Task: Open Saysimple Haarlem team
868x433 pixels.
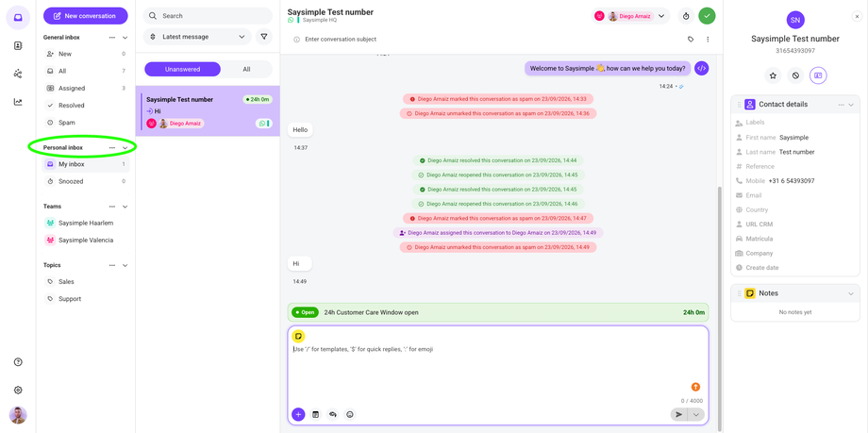Action: tap(86, 224)
